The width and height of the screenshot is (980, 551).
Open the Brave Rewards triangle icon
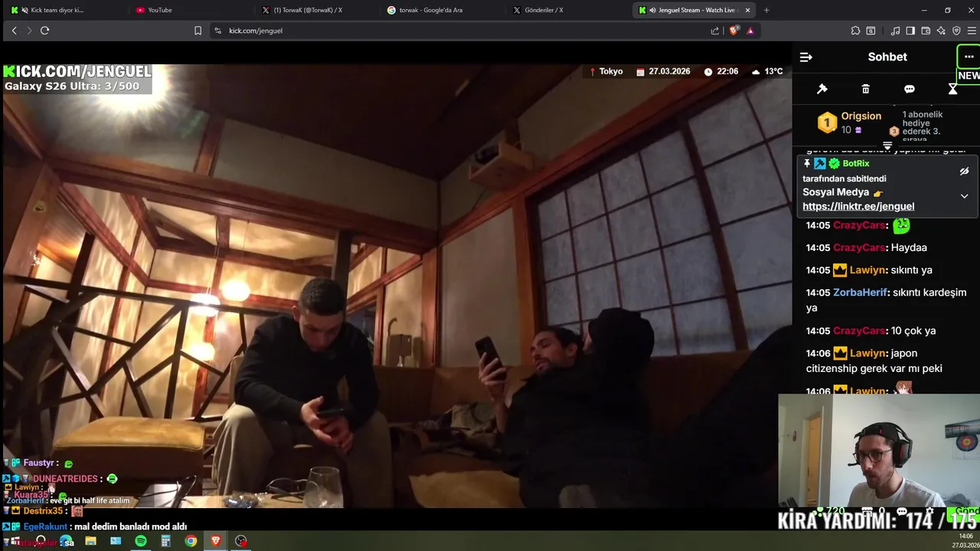750,31
